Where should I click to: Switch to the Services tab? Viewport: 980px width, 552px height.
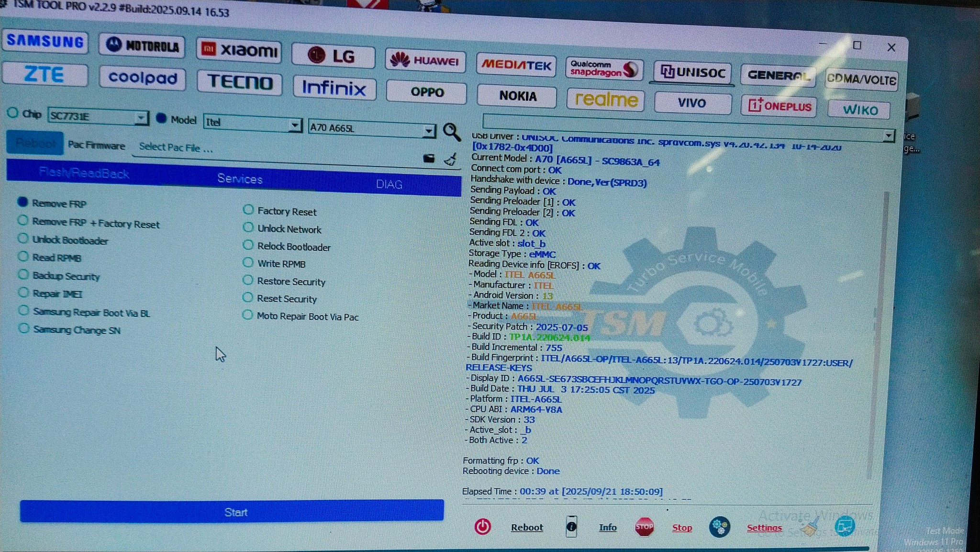click(x=240, y=179)
